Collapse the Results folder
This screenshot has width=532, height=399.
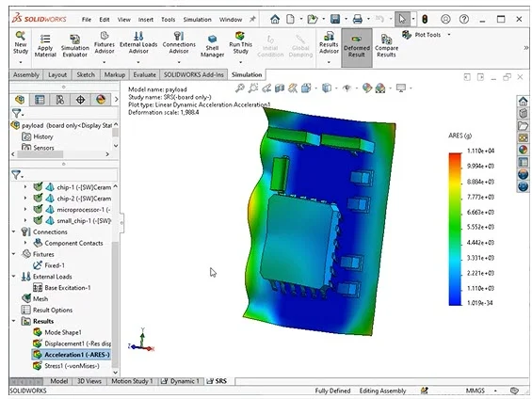14,321
